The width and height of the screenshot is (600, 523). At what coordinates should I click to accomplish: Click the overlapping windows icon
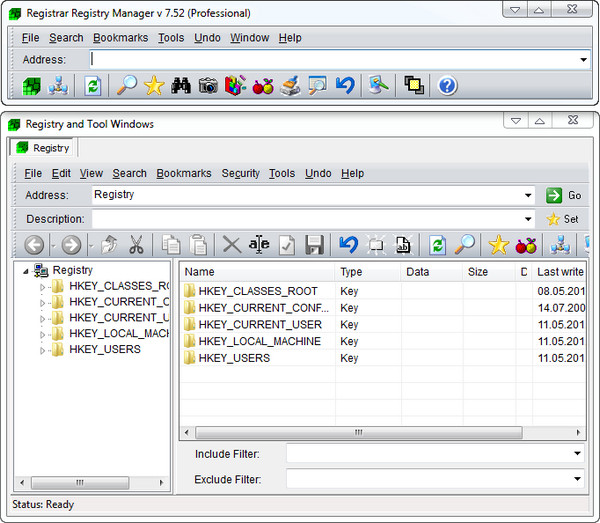(414, 85)
